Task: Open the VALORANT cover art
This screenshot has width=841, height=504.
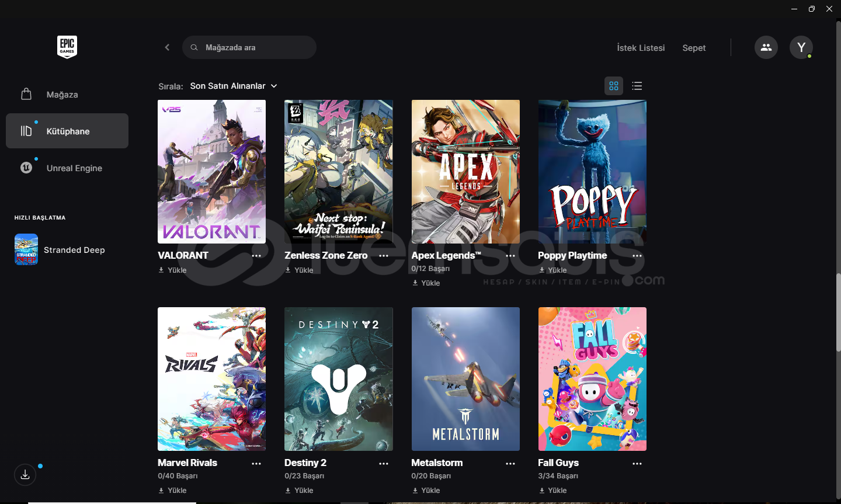Action: pos(211,172)
